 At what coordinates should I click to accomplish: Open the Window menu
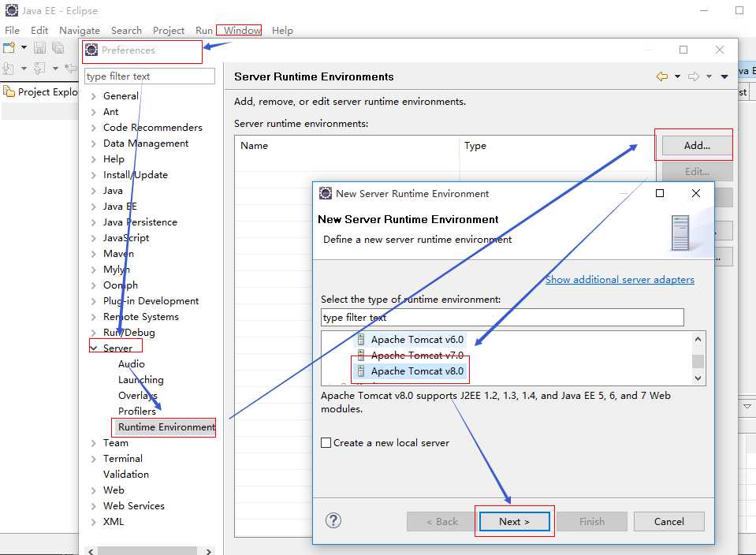[x=242, y=31]
